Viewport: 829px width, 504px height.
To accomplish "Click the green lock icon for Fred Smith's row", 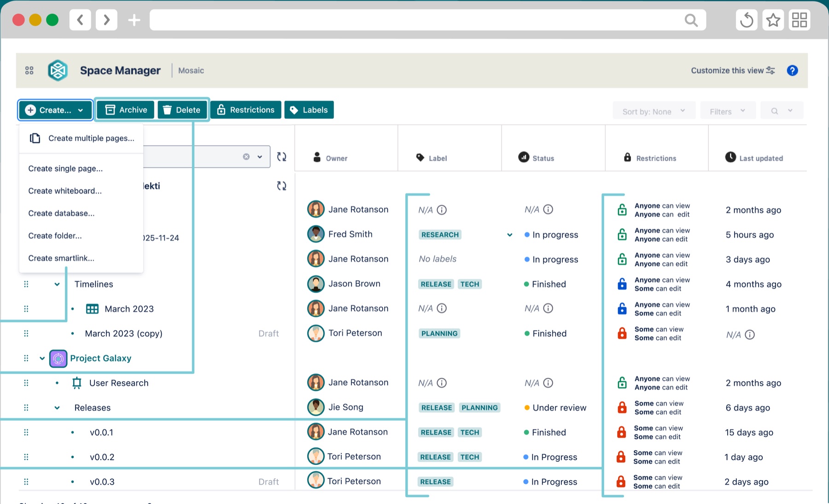I will point(622,235).
